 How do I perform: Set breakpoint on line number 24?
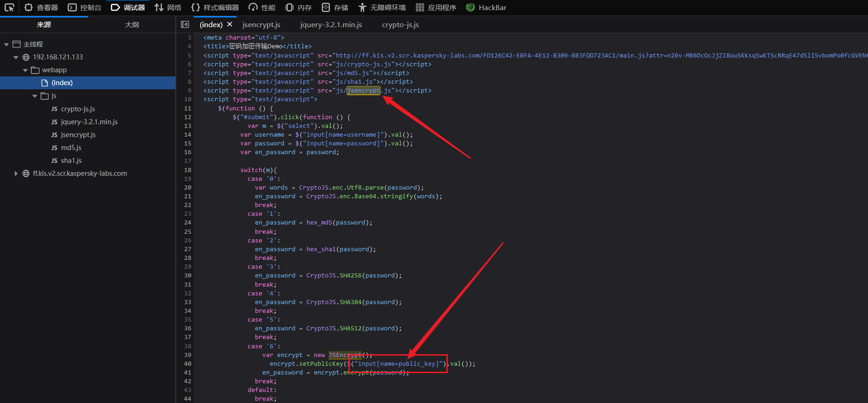pos(187,223)
